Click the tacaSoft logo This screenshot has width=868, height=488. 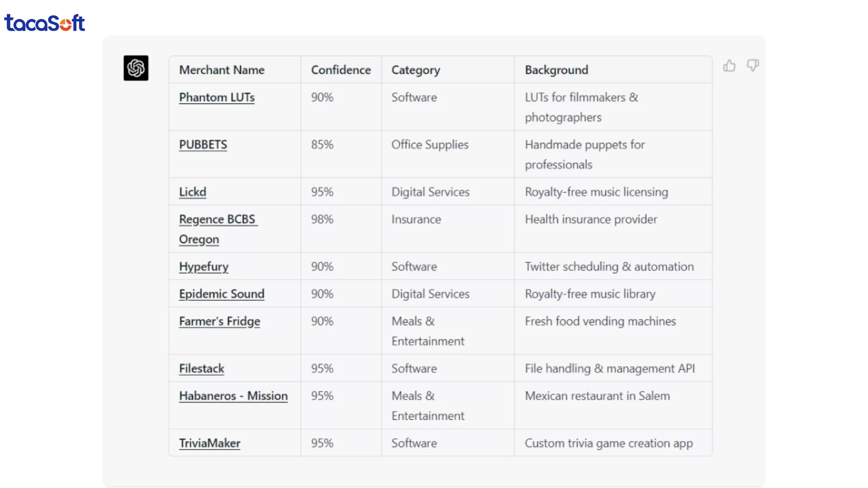click(44, 23)
